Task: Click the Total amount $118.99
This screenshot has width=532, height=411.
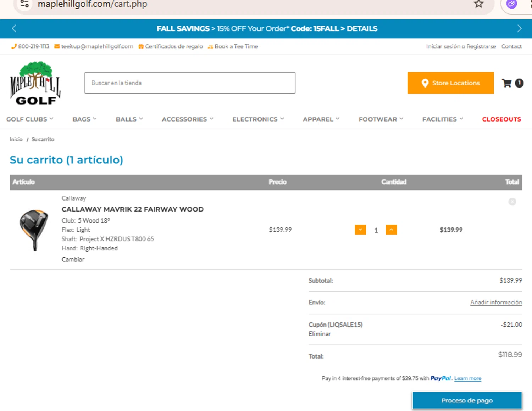Action: tap(510, 355)
